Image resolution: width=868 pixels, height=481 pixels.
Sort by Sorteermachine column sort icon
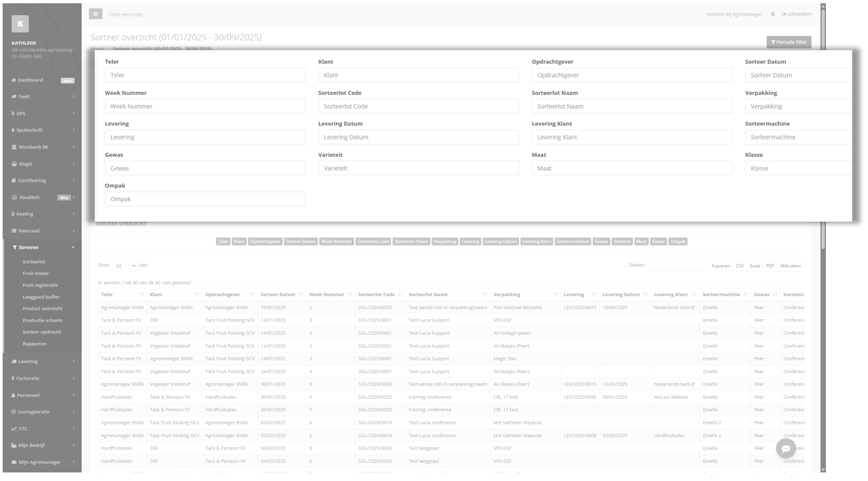pyautogui.click(x=746, y=295)
